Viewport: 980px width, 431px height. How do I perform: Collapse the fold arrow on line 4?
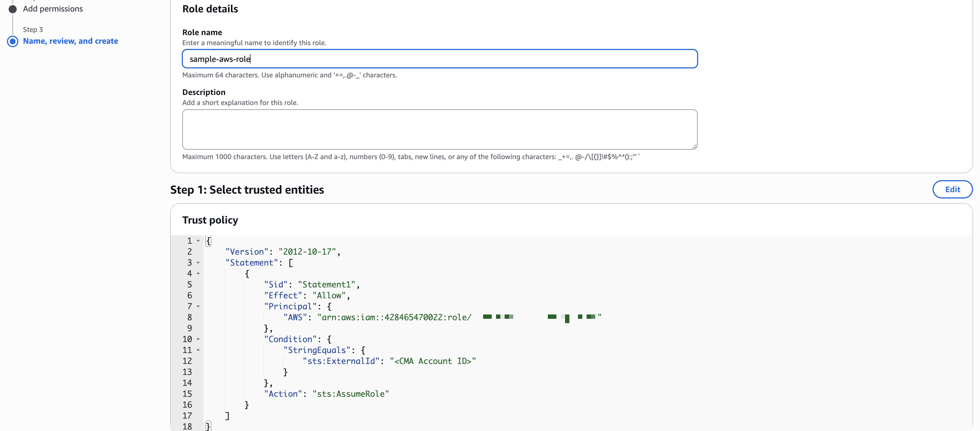(x=198, y=273)
